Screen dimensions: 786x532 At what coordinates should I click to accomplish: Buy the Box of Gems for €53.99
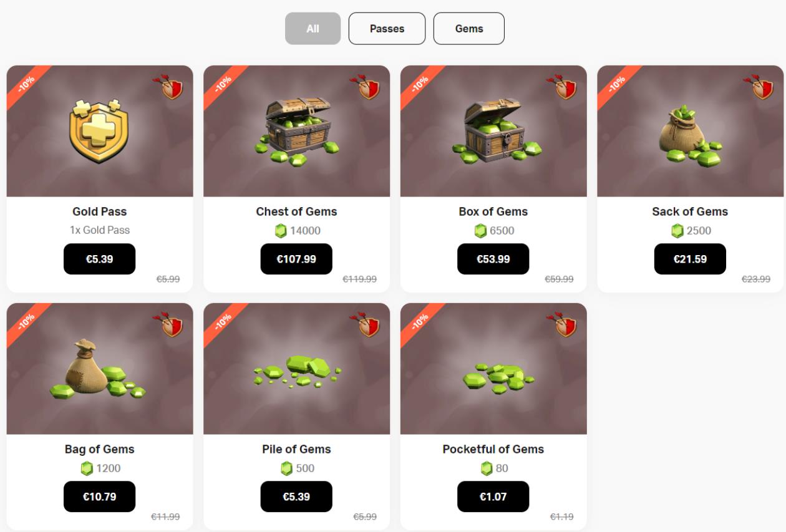[x=493, y=259]
